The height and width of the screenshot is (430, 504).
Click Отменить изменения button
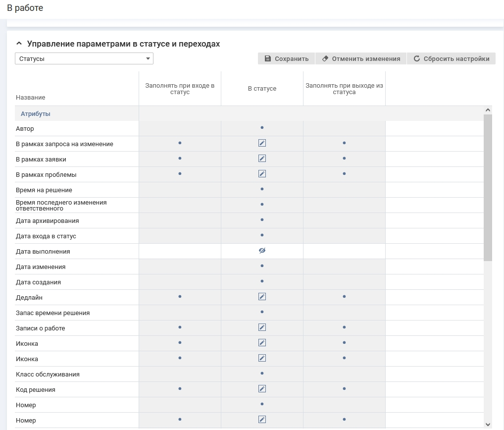pos(360,58)
